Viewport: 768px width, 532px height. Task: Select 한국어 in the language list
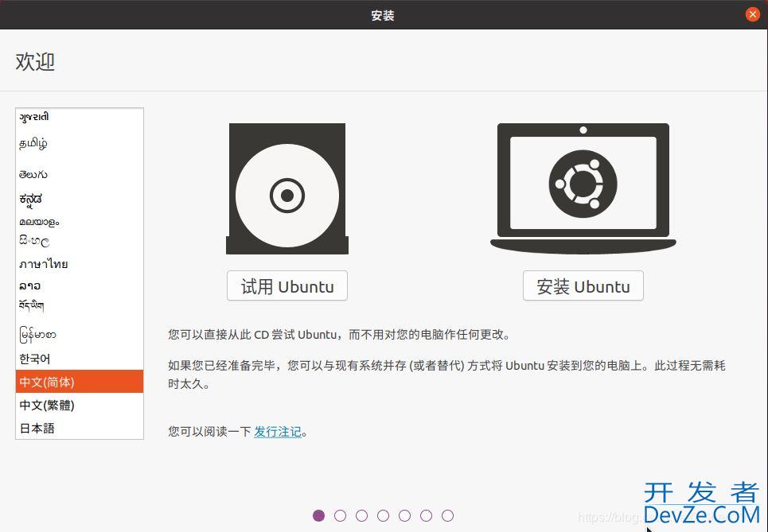click(x=80, y=359)
